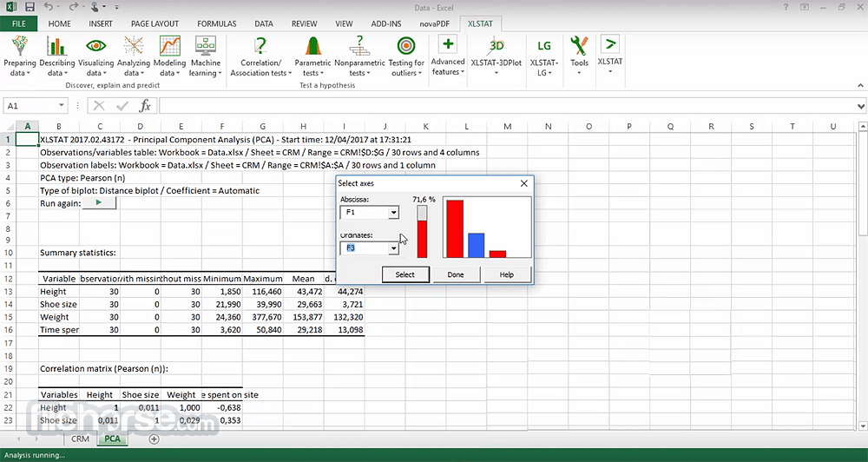
Task: Open the Undo history dropdown arrow
Action: pos(58,7)
